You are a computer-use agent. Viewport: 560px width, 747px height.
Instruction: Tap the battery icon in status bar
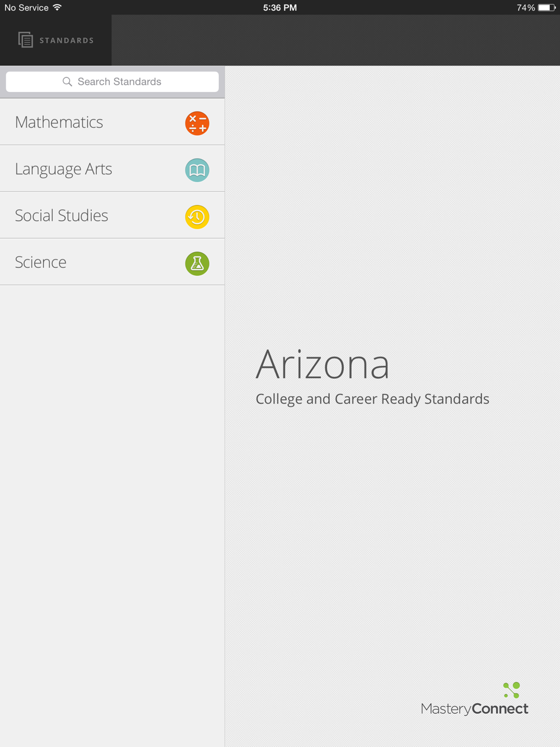(x=547, y=8)
